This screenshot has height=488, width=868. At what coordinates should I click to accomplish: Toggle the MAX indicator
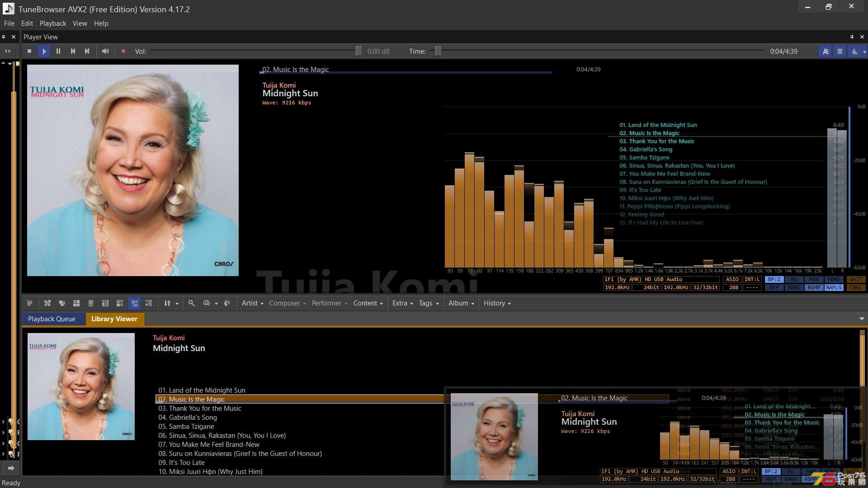(x=814, y=280)
